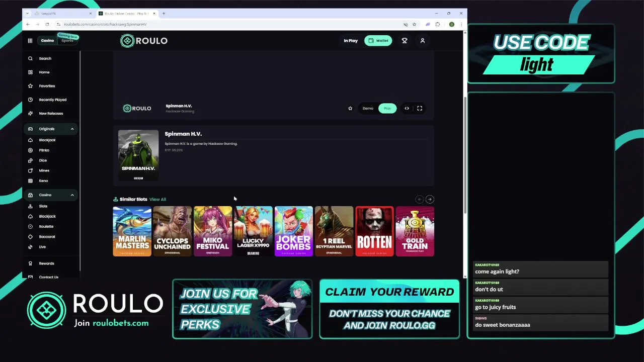This screenshot has width=644, height=362.
Task: Click the page vertical scrollbar
Action: click(464, 156)
